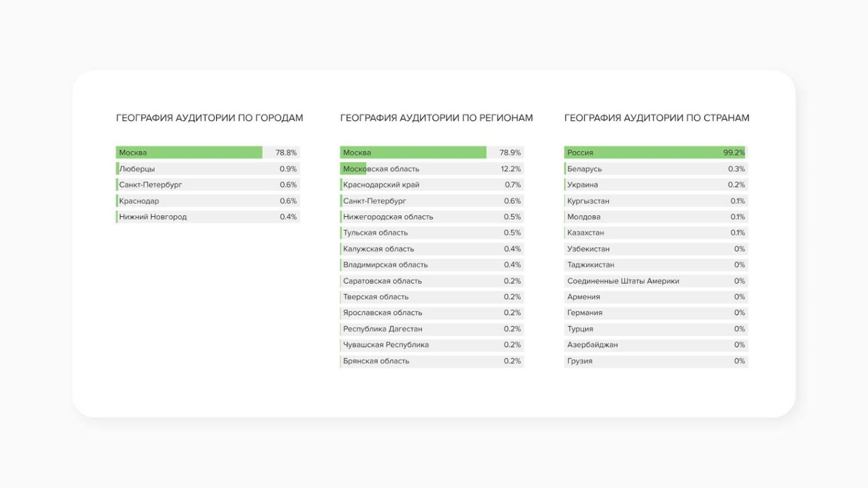The height and width of the screenshot is (488, 868).
Task: Click the География аудитории по городам heading
Action: pyautogui.click(x=210, y=118)
